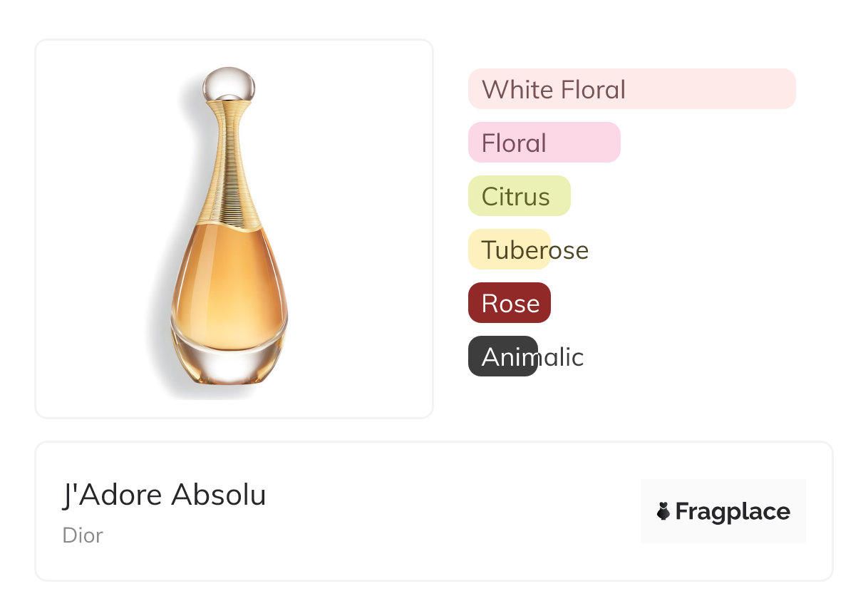Image resolution: width=868 pixels, height=616 pixels.
Task: Click the "Citrus" text label
Action: pyautogui.click(x=515, y=196)
